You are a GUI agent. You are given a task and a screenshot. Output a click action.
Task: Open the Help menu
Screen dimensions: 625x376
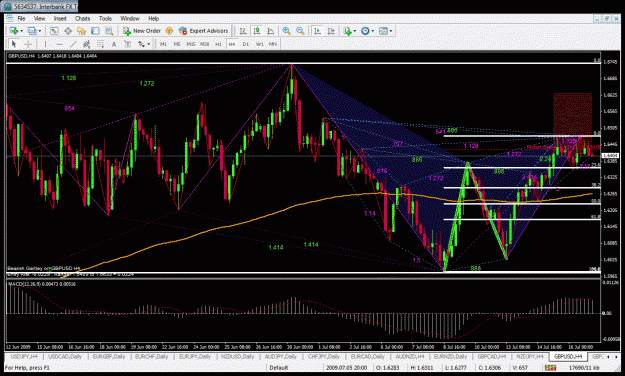pyautogui.click(x=153, y=18)
